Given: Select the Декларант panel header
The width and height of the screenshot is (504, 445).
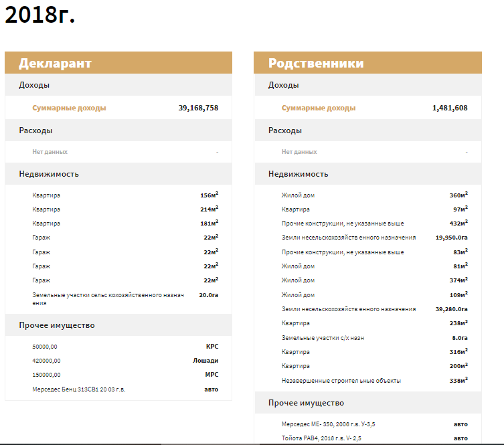Looking at the screenshot, I should (x=55, y=64).
